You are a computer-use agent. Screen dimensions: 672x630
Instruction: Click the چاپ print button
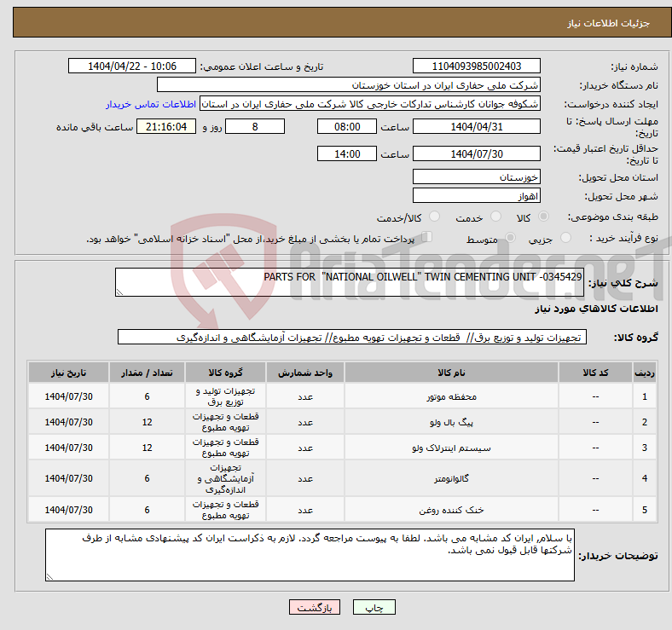click(x=374, y=607)
